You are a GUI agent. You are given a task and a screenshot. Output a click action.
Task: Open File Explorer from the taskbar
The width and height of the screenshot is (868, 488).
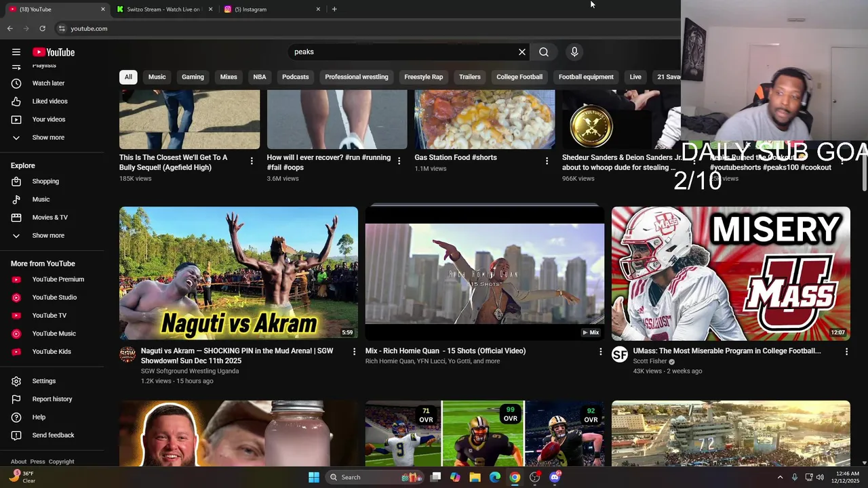[x=475, y=477]
